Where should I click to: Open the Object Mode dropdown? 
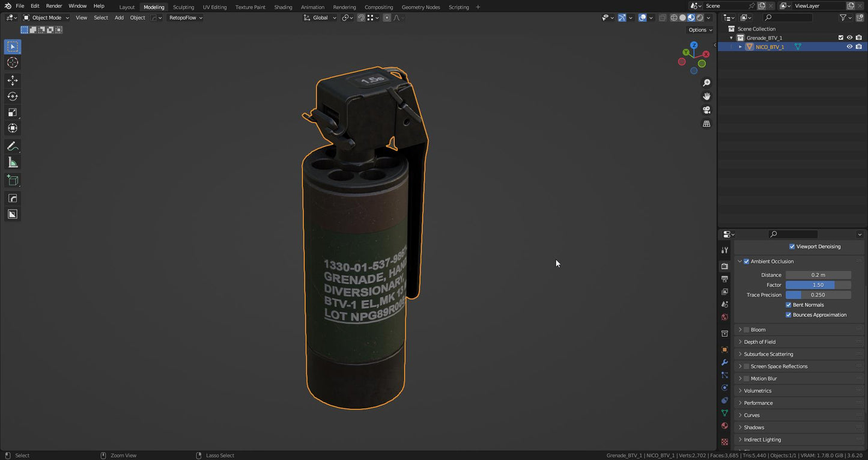(x=46, y=17)
